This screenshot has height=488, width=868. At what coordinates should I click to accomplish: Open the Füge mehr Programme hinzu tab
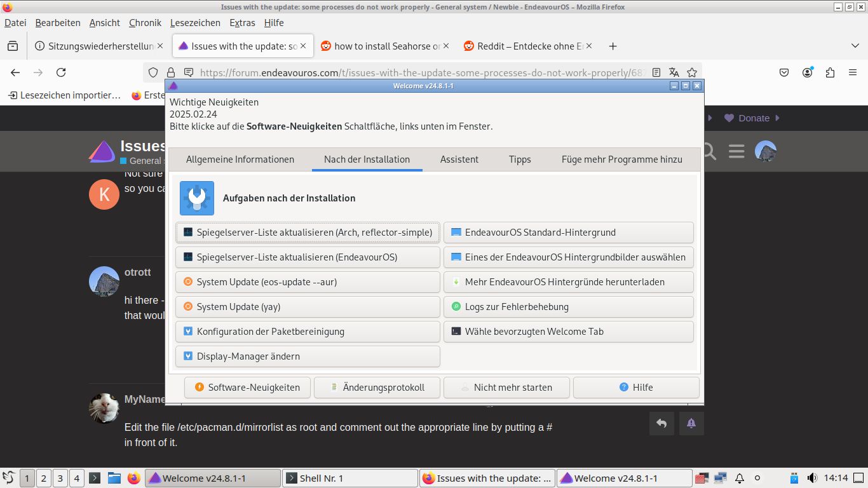point(622,159)
